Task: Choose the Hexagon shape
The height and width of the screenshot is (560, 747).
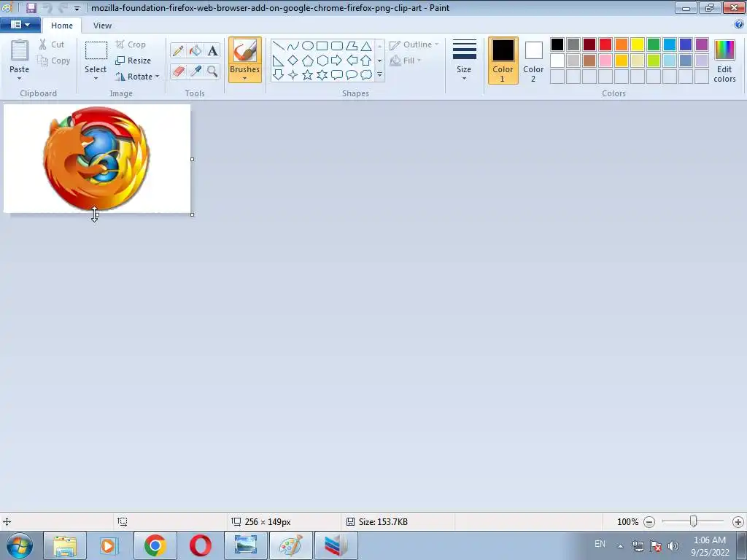Action: click(x=322, y=61)
